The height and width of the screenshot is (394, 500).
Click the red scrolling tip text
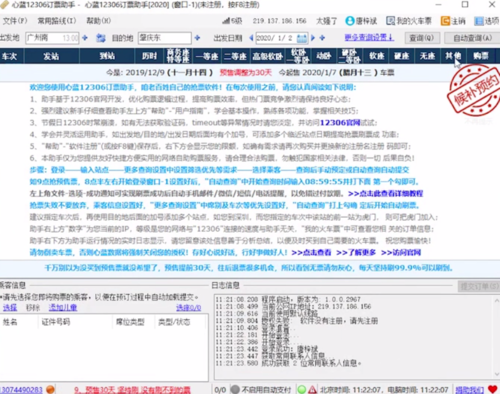(132, 389)
